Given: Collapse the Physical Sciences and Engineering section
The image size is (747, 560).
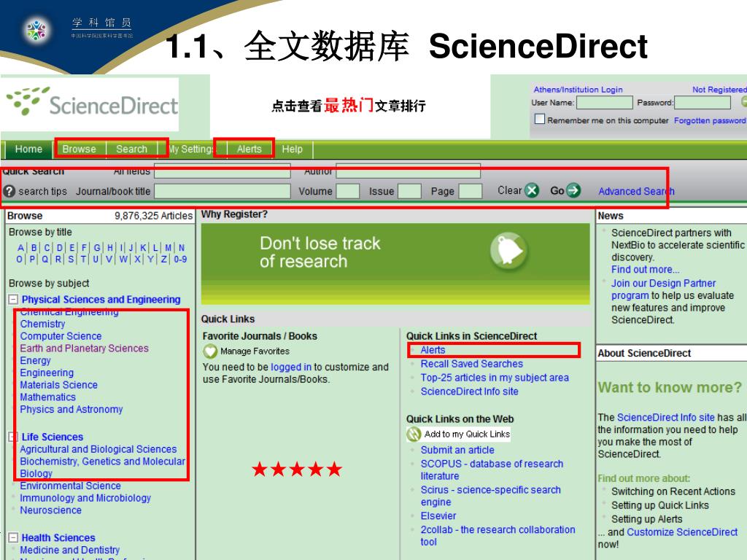Looking at the screenshot, I should (13, 300).
